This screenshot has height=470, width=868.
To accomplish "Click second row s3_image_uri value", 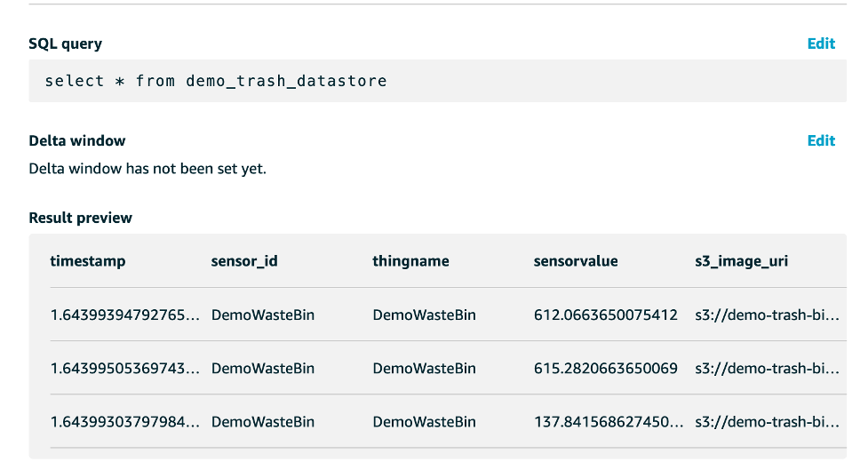I will point(766,368).
